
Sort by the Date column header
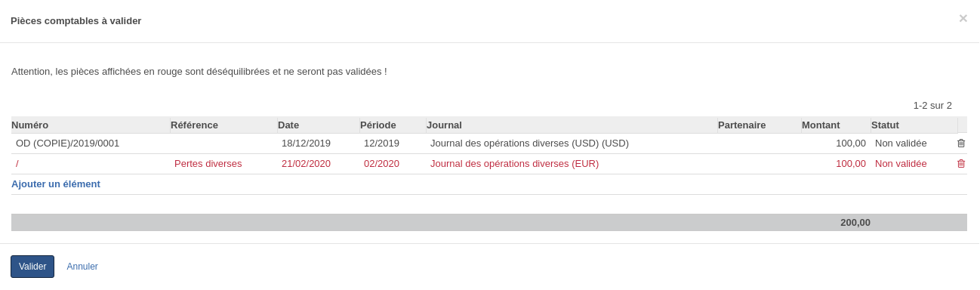click(318, 125)
